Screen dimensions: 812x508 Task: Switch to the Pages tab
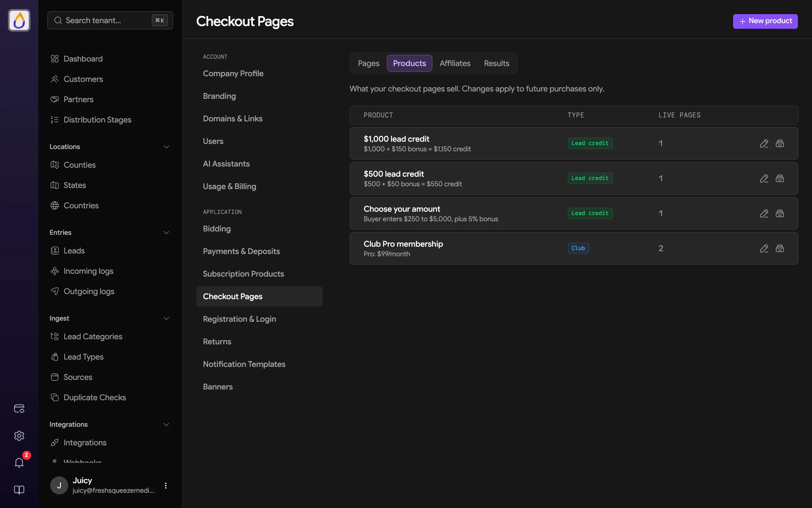click(x=369, y=63)
